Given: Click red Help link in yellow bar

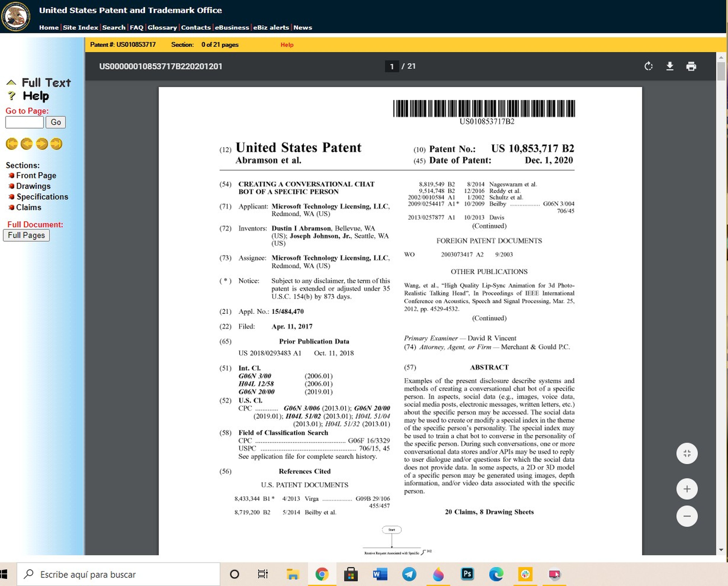Looking at the screenshot, I should click(x=287, y=45).
